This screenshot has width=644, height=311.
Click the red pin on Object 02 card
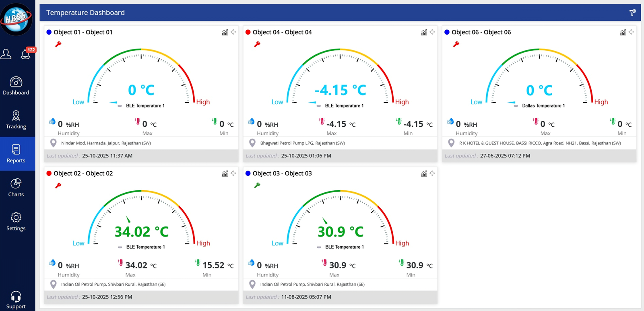58,185
